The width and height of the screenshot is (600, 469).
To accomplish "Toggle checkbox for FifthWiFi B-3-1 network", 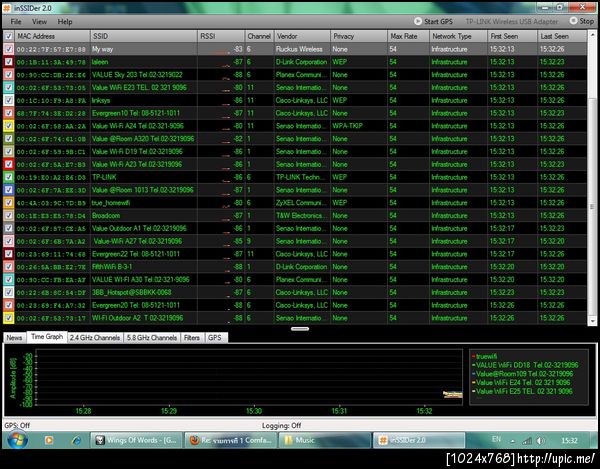I will [8, 267].
